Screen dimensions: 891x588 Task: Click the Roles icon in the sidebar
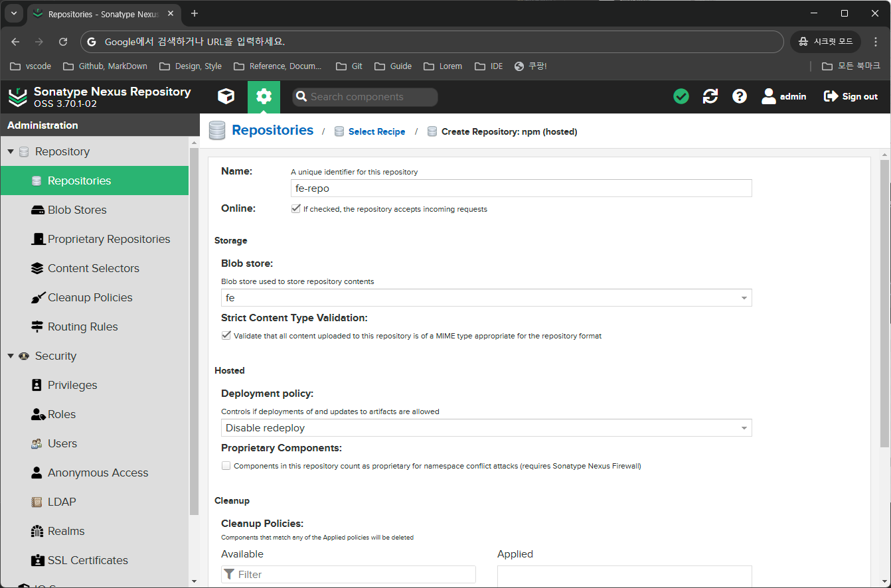coord(38,414)
